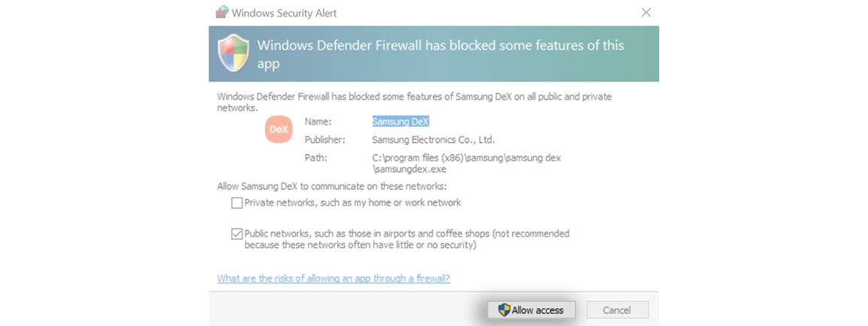Select the highlighted Samsung DeX name field
This screenshot has width=868, height=326.
point(401,121)
